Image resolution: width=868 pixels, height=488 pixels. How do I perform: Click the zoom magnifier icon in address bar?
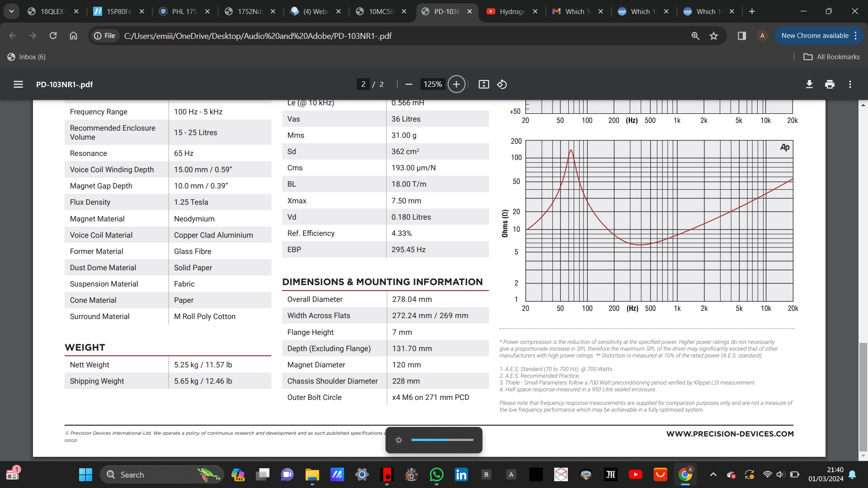695,36
